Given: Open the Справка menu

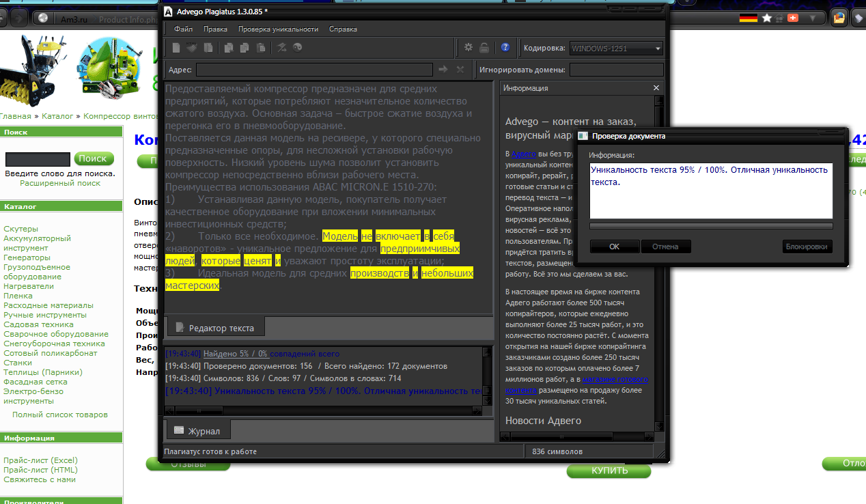Looking at the screenshot, I should click(x=343, y=29).
